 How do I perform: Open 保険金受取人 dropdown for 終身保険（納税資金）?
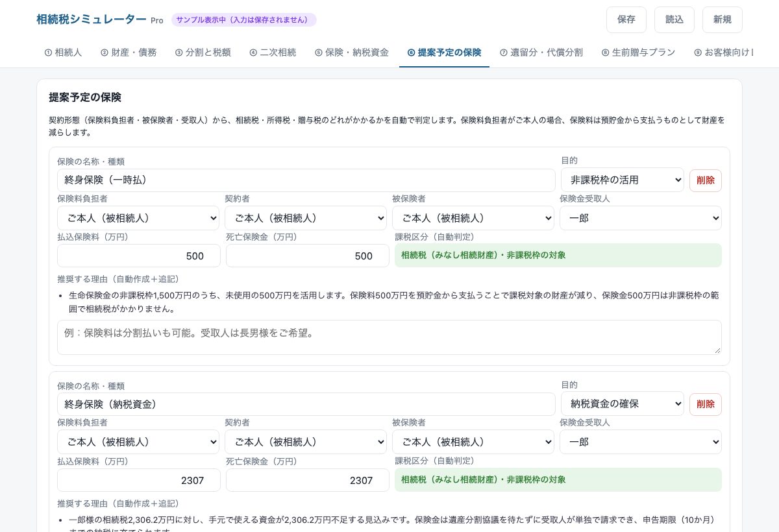click(x=641, y=442)
